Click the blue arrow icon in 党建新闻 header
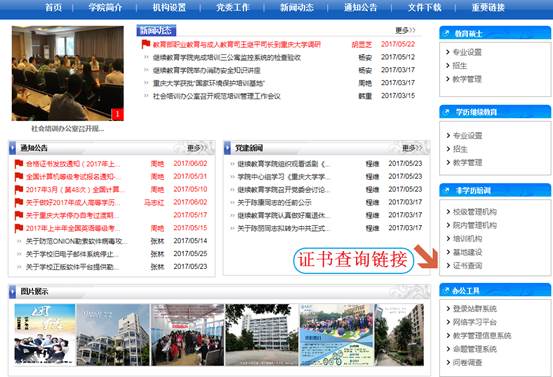 click(x=227, y=148)
